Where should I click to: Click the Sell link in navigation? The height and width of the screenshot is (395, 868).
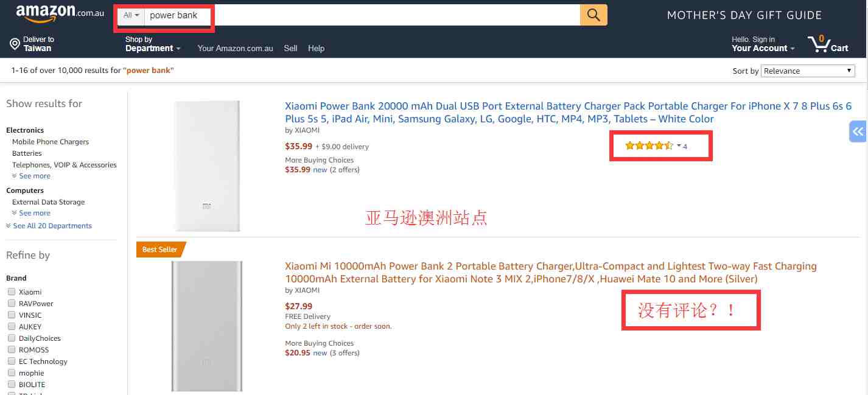click(290, 48)
